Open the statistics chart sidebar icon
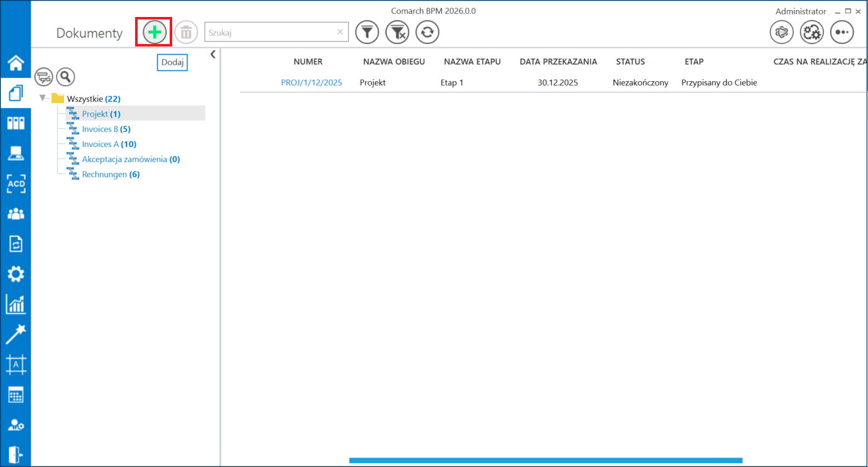 (15, 304)
